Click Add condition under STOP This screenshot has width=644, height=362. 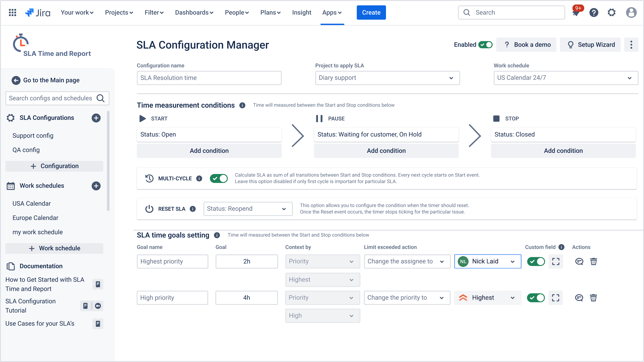tap(563, 151)
